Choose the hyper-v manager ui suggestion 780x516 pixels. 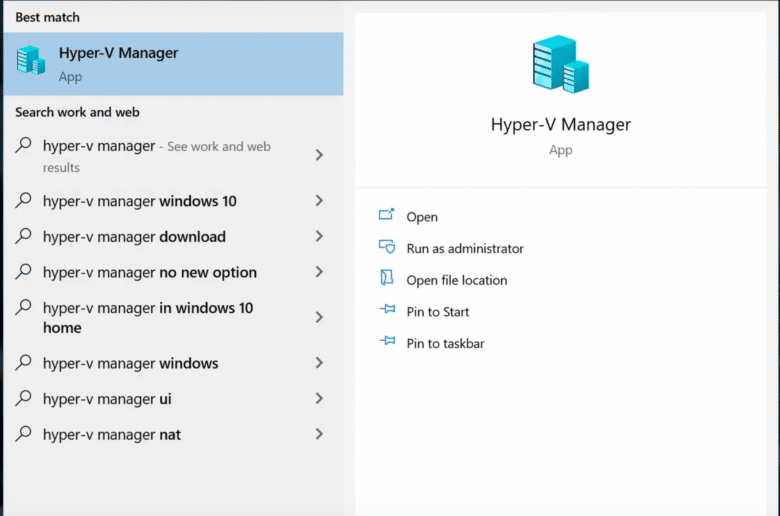pos(173,399)
